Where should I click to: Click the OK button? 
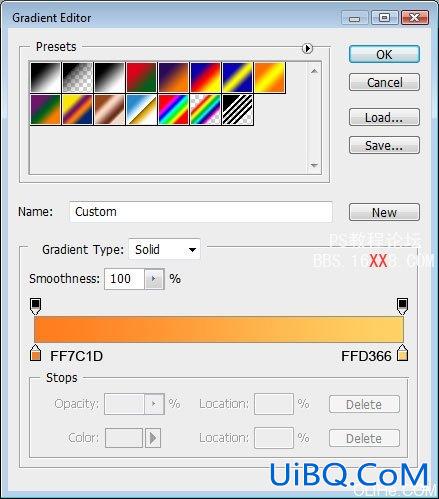(384, 54)
